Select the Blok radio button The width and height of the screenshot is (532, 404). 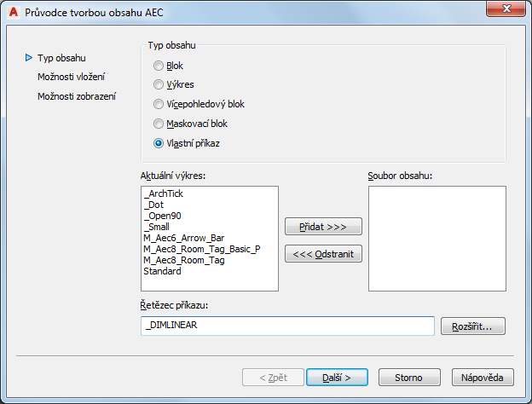[x=158, y=66]
